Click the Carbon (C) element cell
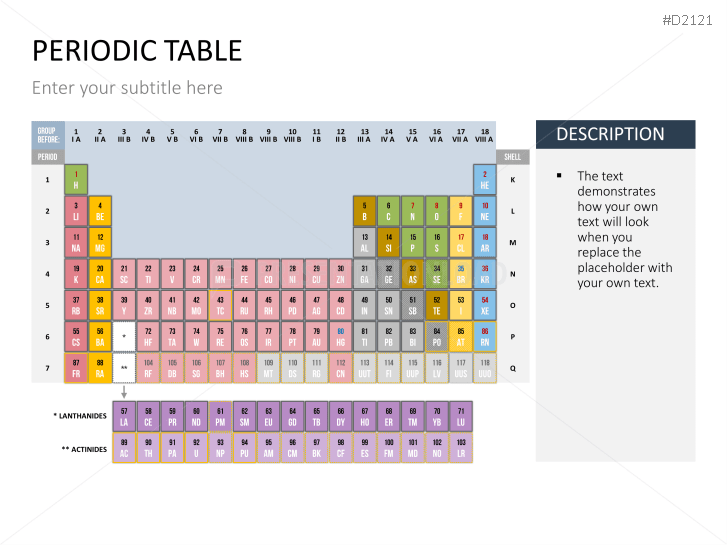727x545 pixels. point(388,211)
